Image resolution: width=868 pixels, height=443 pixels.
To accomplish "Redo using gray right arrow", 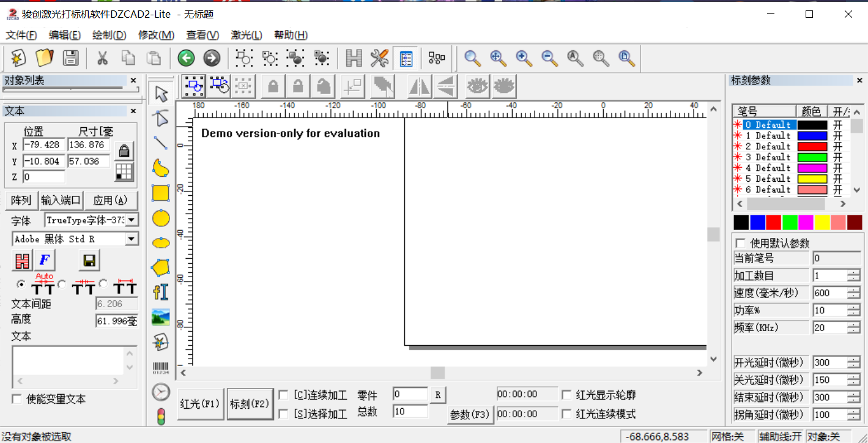I will [212, 58].
